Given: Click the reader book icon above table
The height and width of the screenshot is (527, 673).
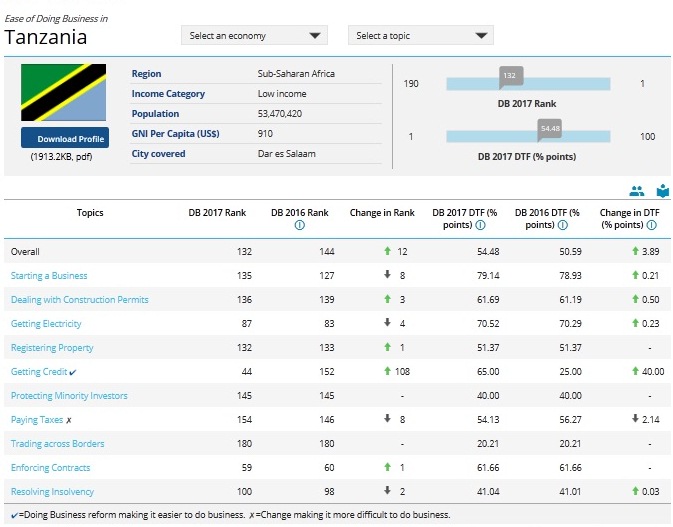Looking at the screenshot, I should (x=662, y=190).
